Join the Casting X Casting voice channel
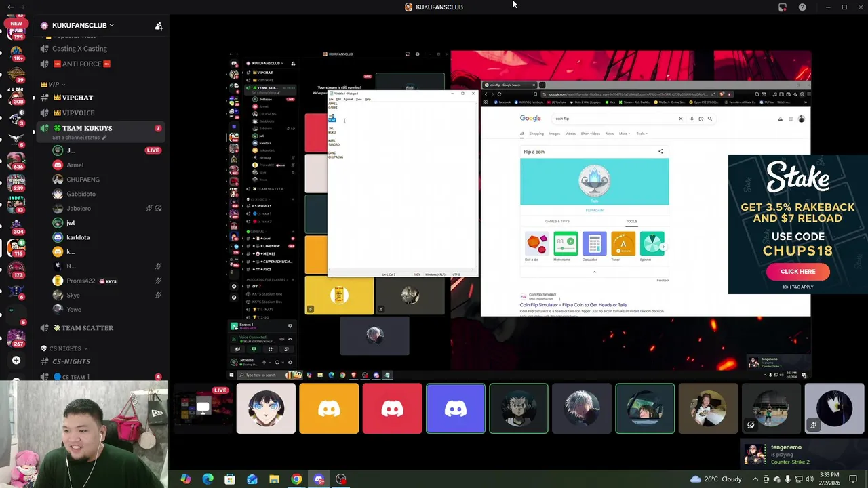This screenshot has width=868, height=488. tap(79, 49)
